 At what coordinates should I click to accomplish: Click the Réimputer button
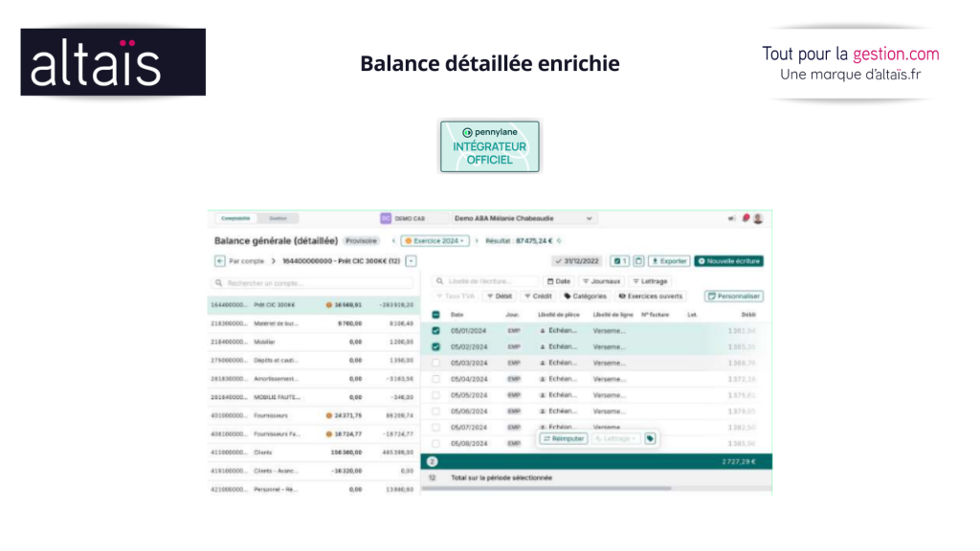point(564,438)
